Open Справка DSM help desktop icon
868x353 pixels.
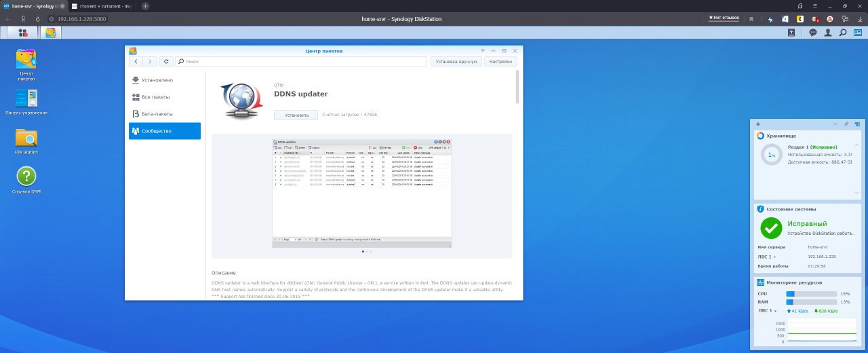pyautogui.click(x=26, y=181)
